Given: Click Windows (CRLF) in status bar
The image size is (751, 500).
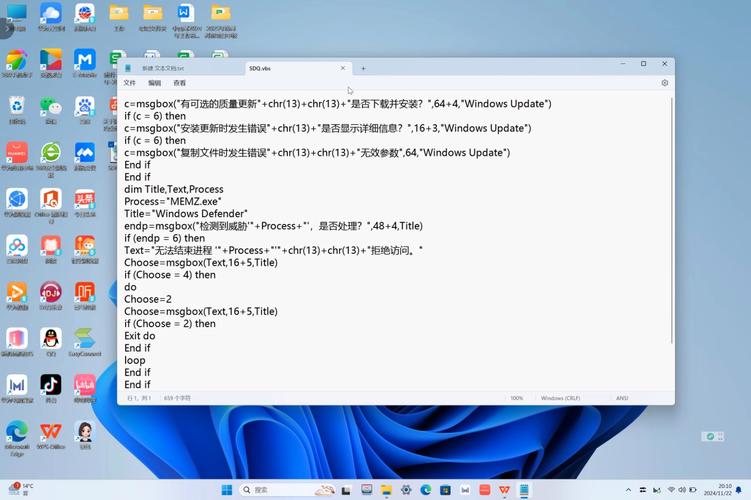Looking at the screenshot, I should tap(560, 398).
